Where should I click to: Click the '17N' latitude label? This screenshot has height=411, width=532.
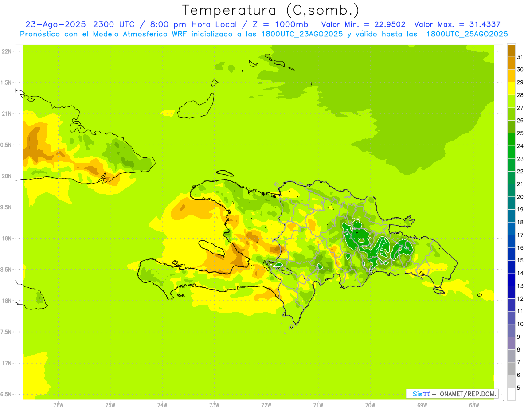(x=7, y=363)
